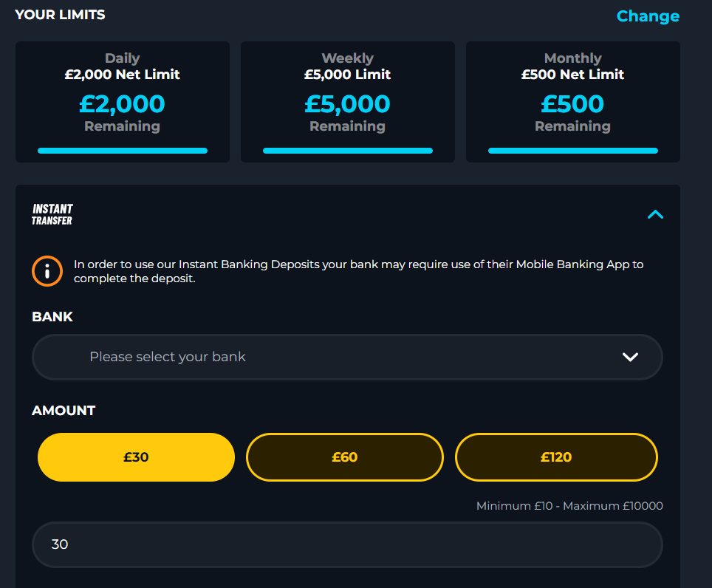The width and height of the screenshot is (712, 588).
Task: Click the Change limits link
Action: [648, 16]
